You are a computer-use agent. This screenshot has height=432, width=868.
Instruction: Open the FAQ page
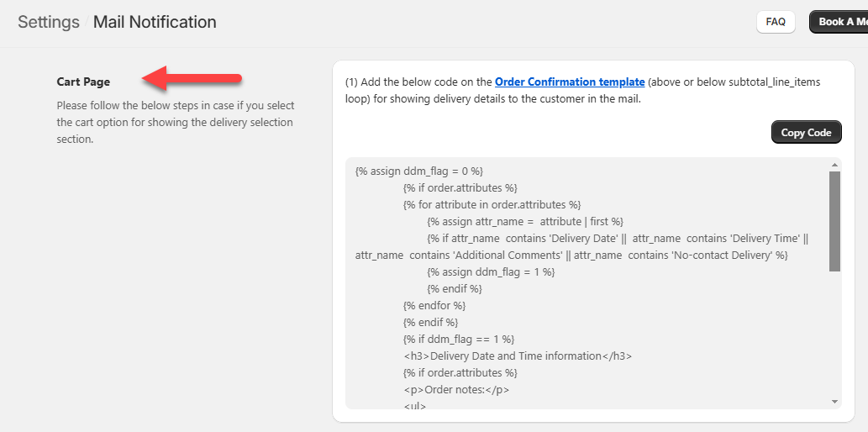pyautogui.click(x=776, y=22)
